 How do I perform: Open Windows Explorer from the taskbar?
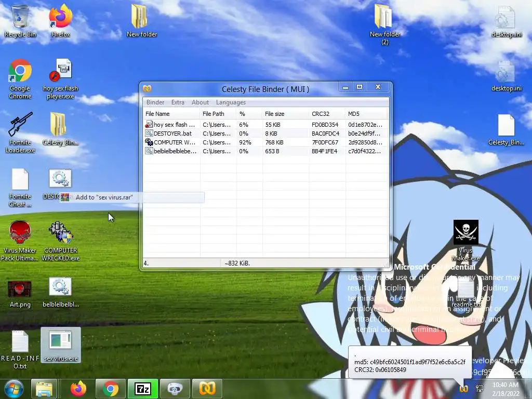click(44, 389)
